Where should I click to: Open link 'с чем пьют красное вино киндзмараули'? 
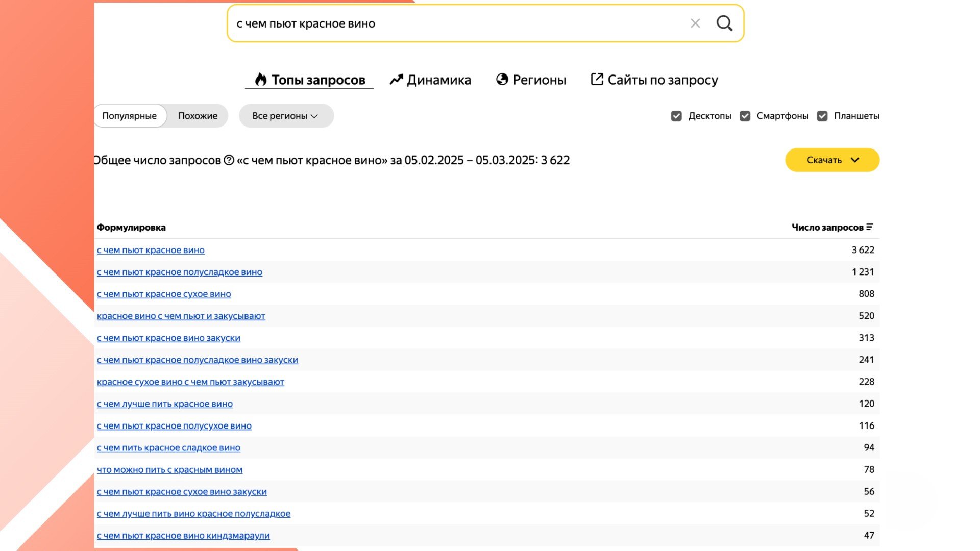tap(183, 536)
